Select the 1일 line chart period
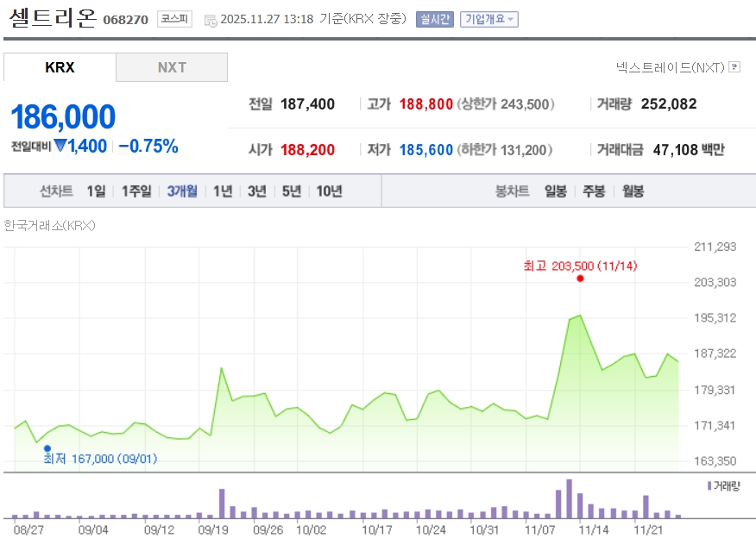 click(x=96, y=191)
